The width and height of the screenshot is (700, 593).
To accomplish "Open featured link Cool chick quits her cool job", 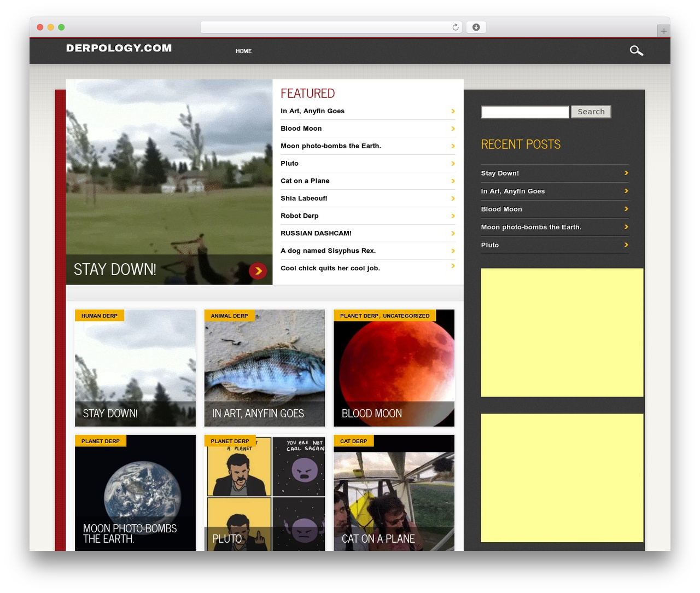I will pyautogui.click(x=330, y=269).
